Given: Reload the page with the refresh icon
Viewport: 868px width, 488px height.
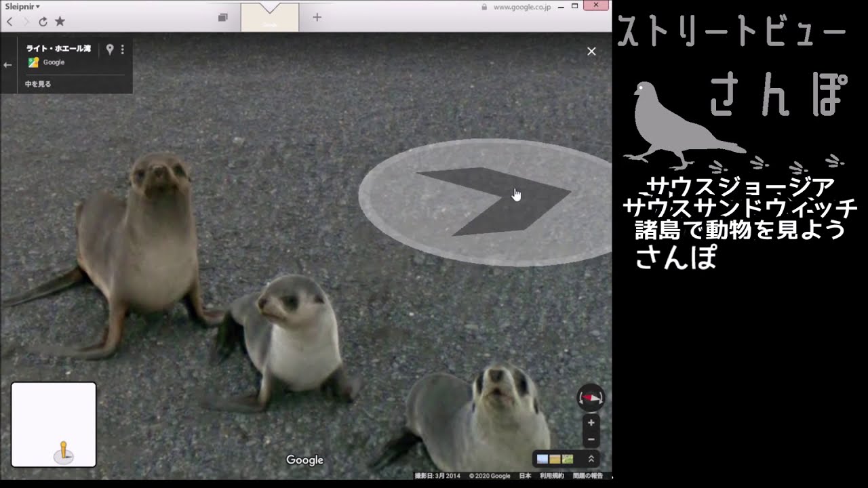Looking at the screenshot, I should [x=43, y=22].
